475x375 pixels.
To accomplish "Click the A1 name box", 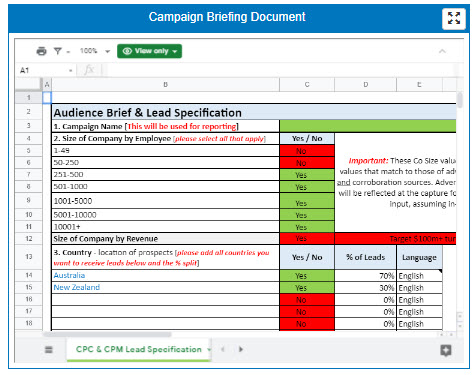I will pyautogui.click(x=42, y=70).
